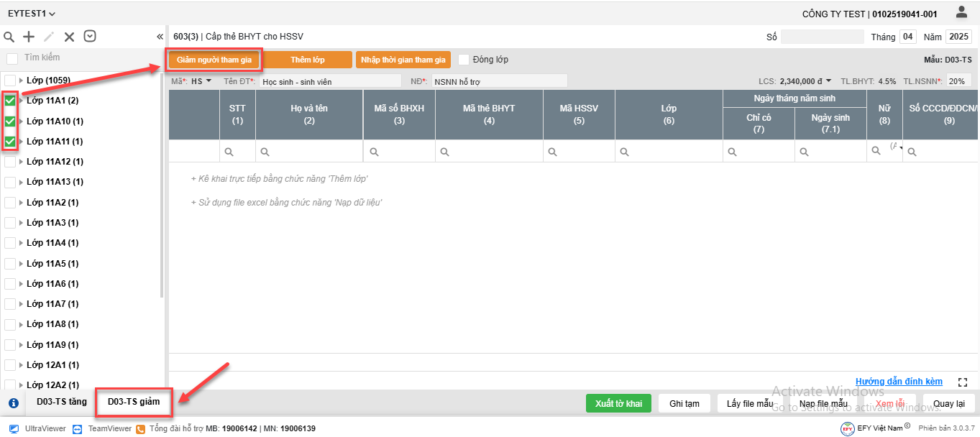The height and width of the screenshot is (437, 980).
Task: Click the search magnifier icon in the class panel
Action: [9, 37]
